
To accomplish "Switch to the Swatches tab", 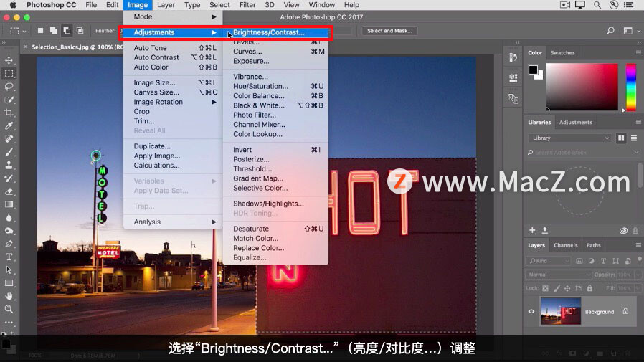I will [562, 53].
